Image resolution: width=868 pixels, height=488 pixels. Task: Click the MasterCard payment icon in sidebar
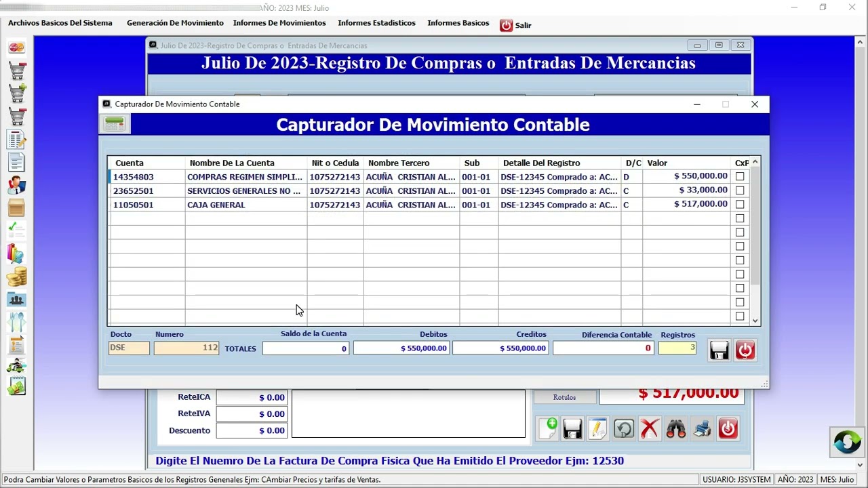coord(16,47)
